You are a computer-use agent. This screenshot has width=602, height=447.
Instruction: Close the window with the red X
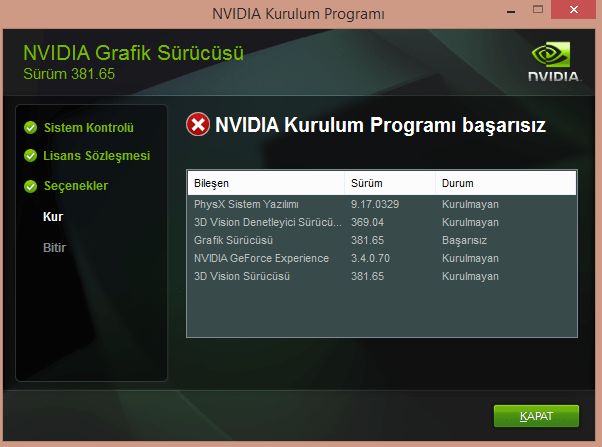[x=574, y=10]
